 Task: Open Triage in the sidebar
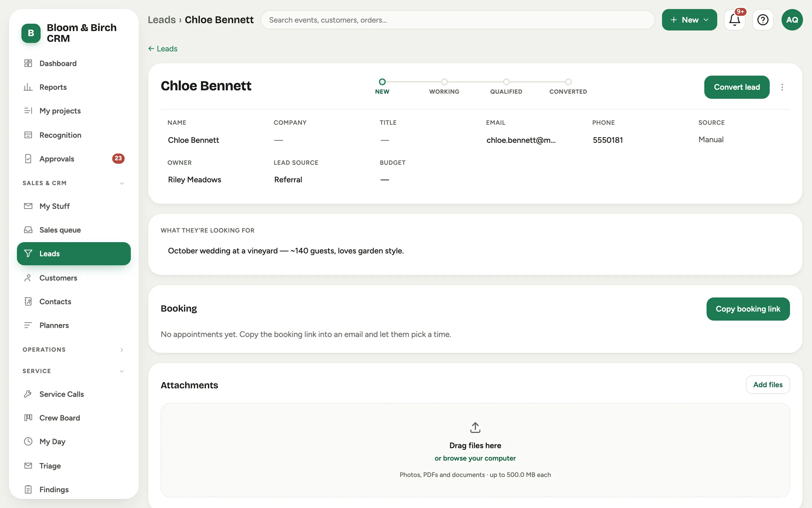74,466
